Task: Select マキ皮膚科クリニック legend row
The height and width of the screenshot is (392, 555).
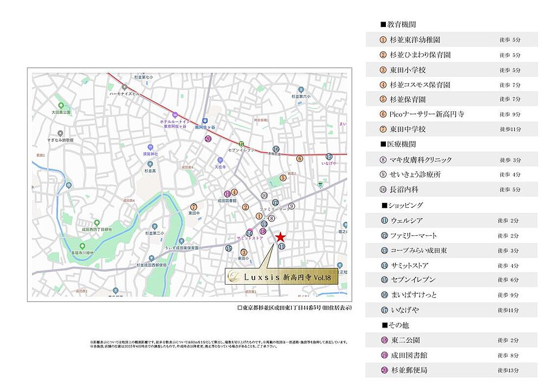Action: point(451,160)
